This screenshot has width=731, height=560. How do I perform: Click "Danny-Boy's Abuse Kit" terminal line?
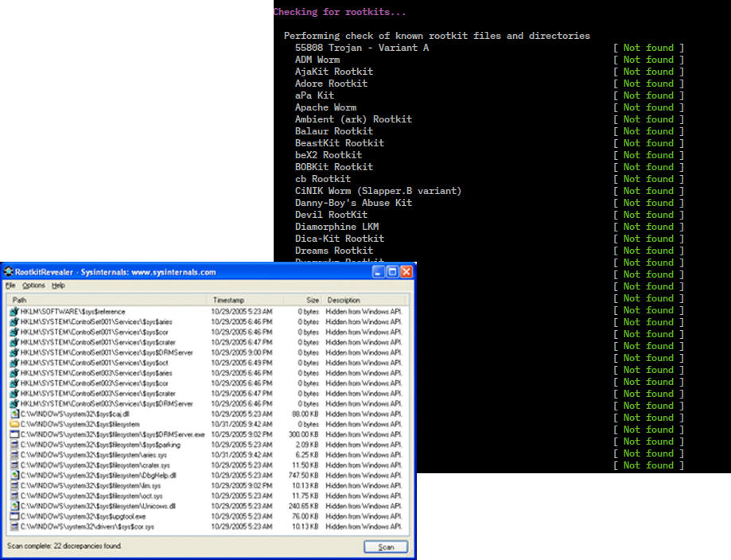pyautogui.click(x=353, y=203)
